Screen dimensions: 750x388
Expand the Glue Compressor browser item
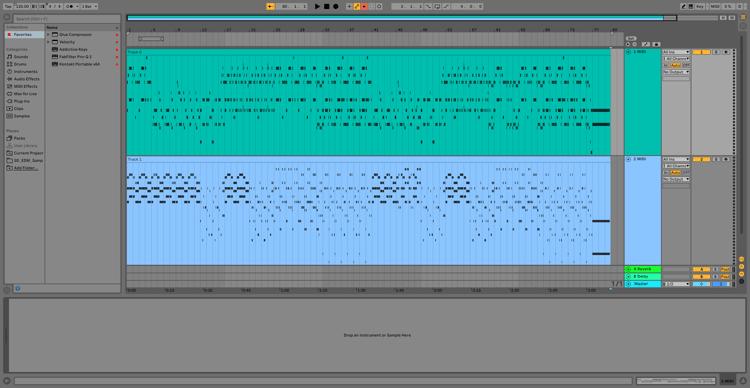pyautogui.click(x=48, y=34)
